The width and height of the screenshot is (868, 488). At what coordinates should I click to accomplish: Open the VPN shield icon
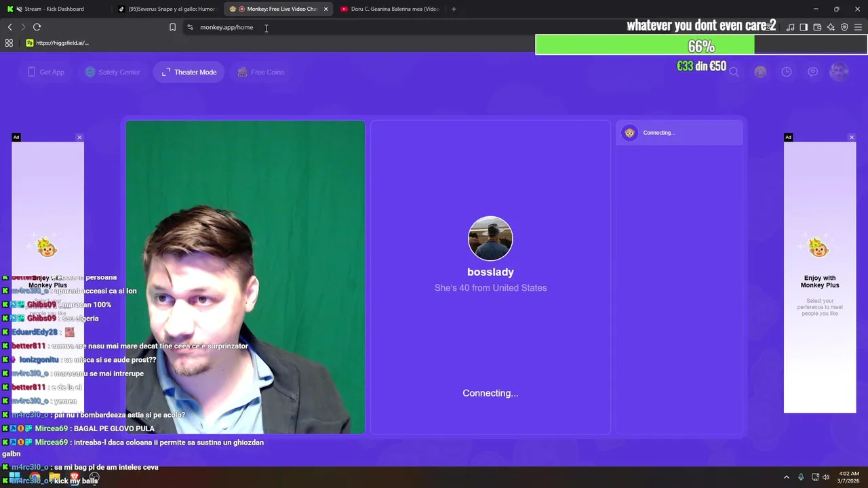[844, 27]
